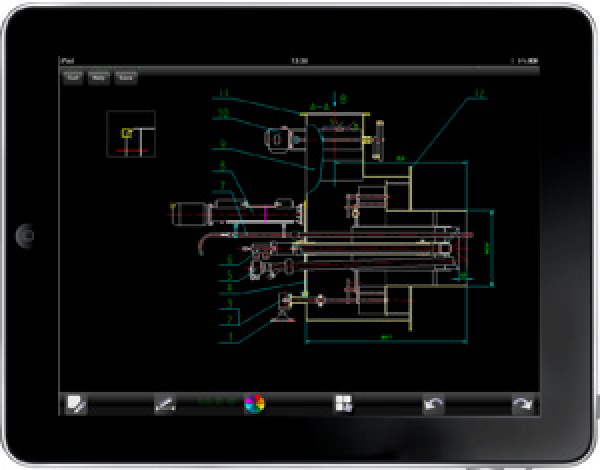Select callout number 1 on the drawing
This screenshot has height=470, width=600.
pos(230,336)
